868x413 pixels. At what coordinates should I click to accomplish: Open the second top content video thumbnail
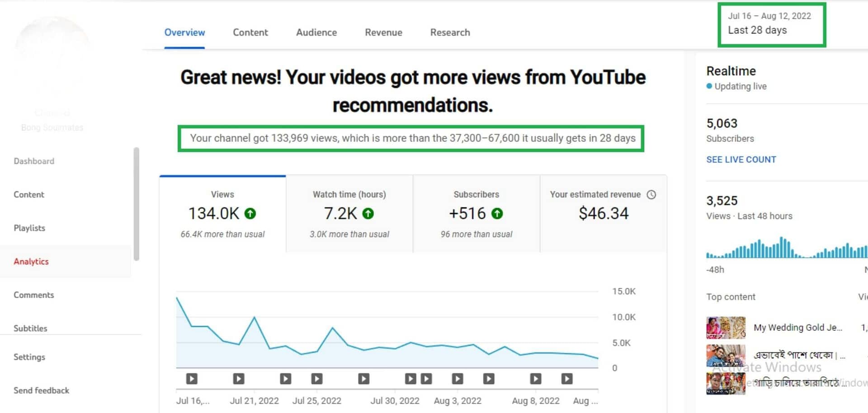[x=726, y=356]
